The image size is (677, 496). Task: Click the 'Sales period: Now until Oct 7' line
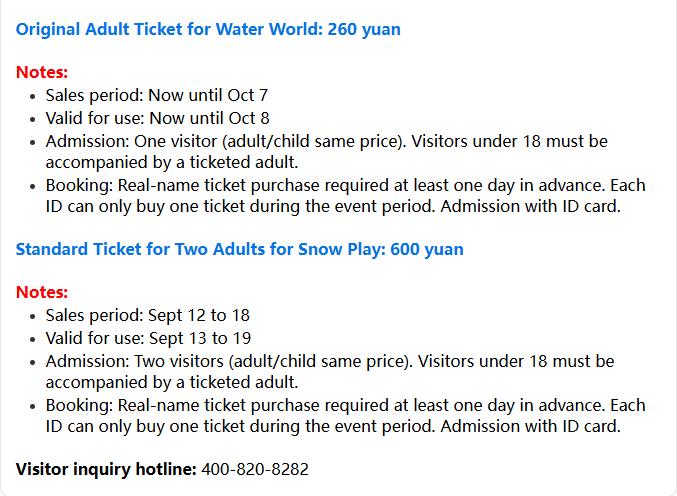pos(157,95)
